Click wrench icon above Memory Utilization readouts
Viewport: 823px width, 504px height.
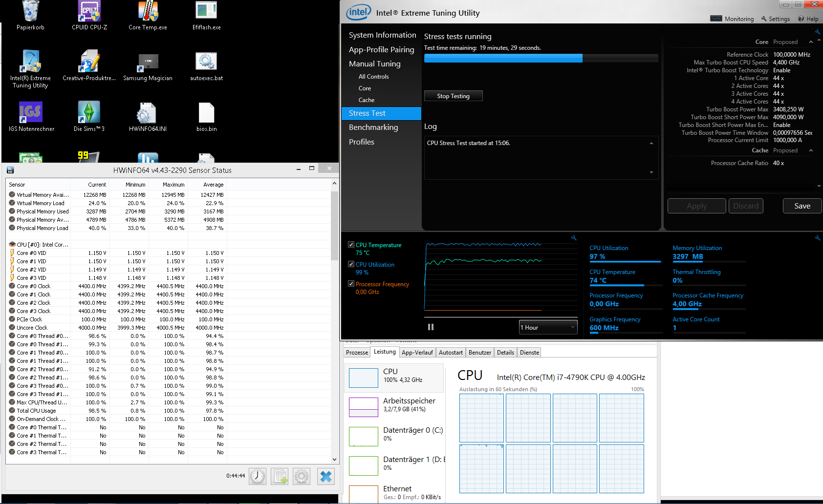tap(818, 238)
